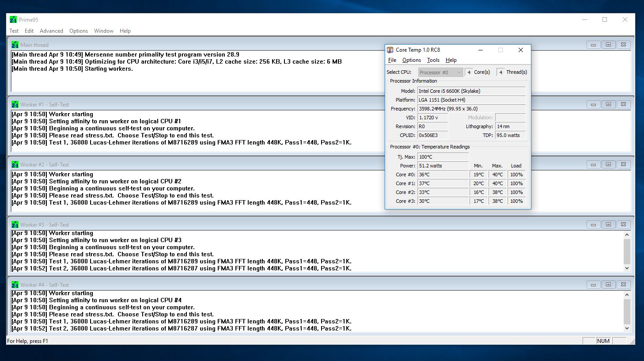Open the Advanced menu in Prime95
Viewport: 644px width, 361px height.
[51, 31]
